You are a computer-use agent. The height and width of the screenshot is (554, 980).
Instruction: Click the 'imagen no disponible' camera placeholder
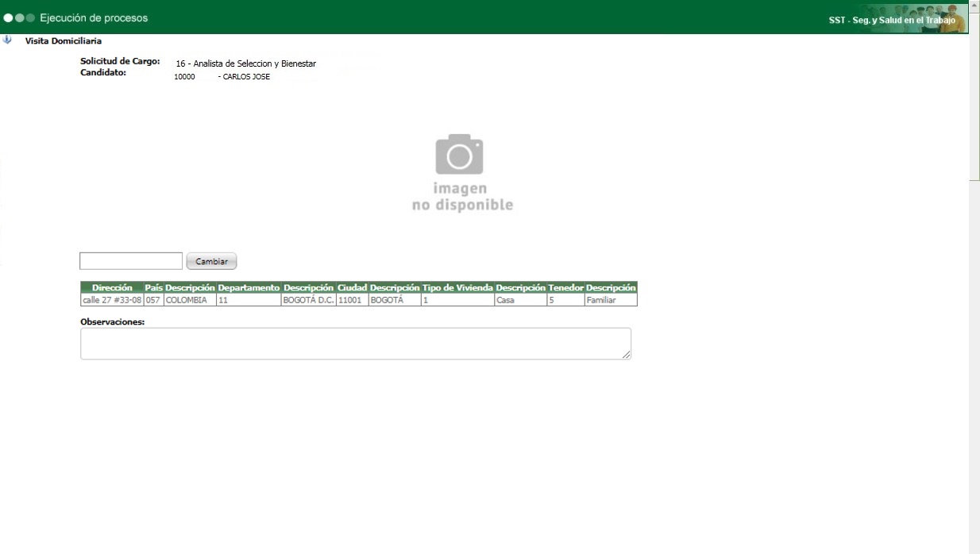point(461,173)
